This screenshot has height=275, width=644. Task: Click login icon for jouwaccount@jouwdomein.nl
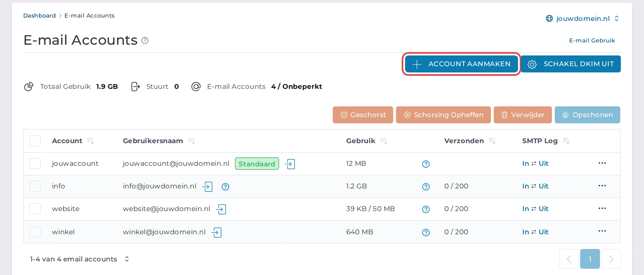click(290, 164)
